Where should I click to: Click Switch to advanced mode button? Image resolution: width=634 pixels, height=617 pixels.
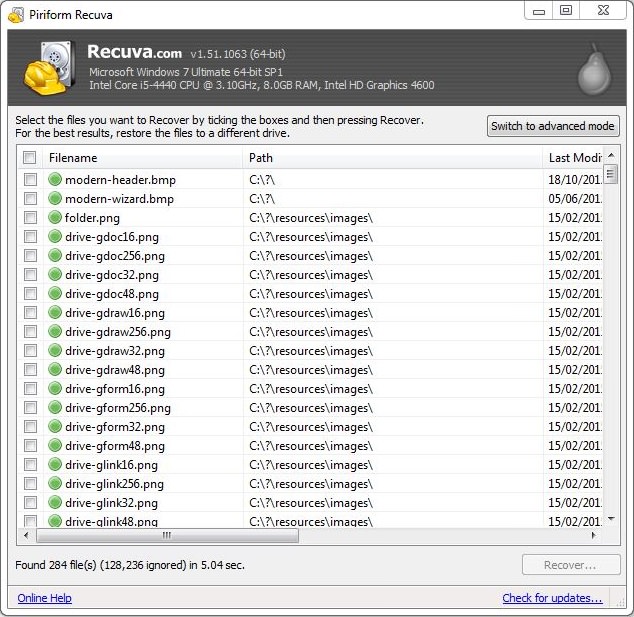click(553, 126)
